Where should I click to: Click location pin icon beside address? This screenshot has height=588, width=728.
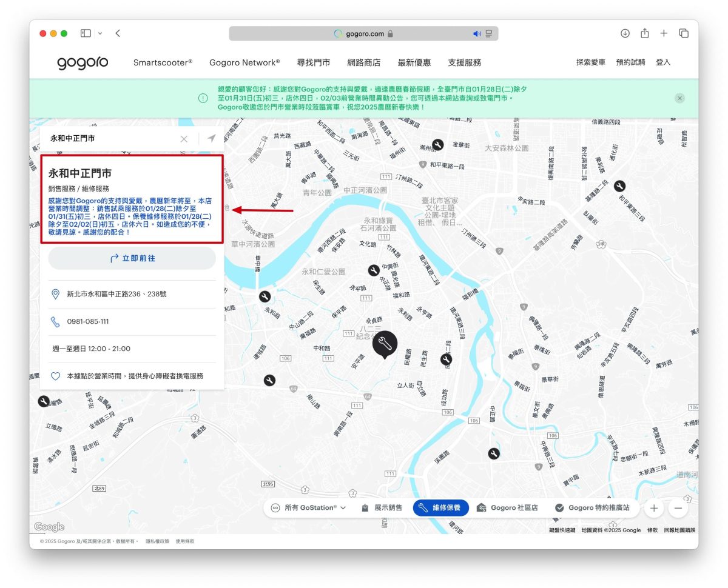[55, 294]
